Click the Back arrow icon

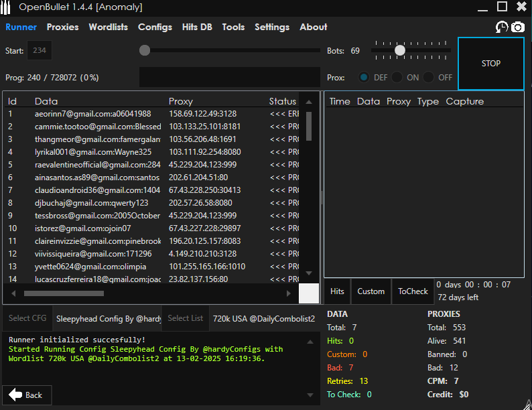coord(15,395)
